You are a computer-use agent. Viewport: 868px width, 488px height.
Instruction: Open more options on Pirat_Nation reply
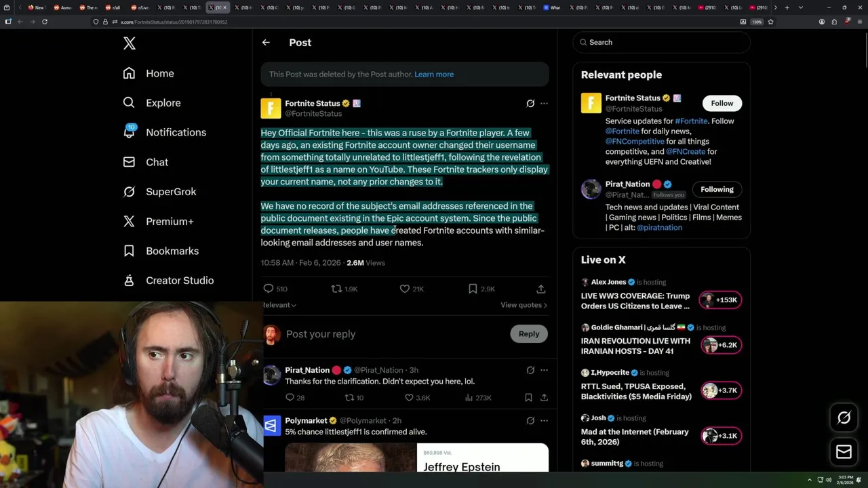544,370
